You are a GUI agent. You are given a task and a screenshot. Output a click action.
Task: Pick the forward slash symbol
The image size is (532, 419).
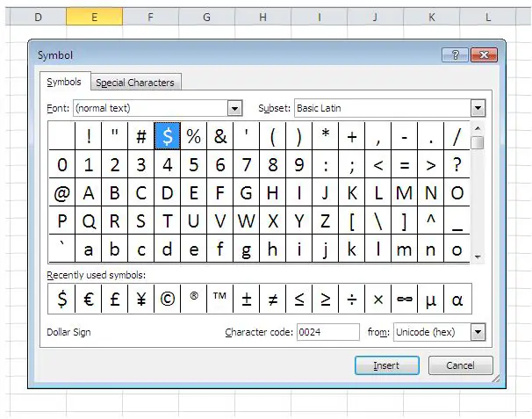click(457, 136)
